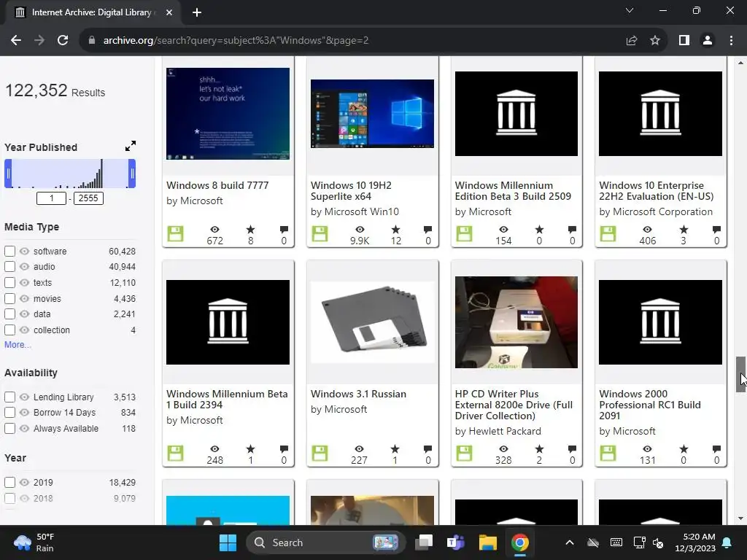This screenshot has height=560, width=747.
Task: Check the audio media type checkbox
Action: pos(9,267)
